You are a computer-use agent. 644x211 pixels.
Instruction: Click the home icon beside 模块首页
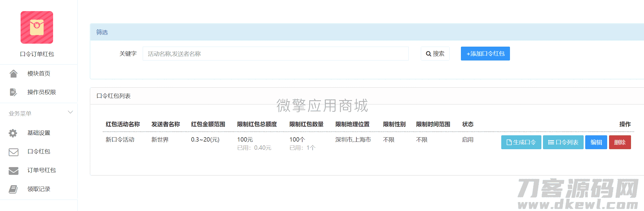14,73
